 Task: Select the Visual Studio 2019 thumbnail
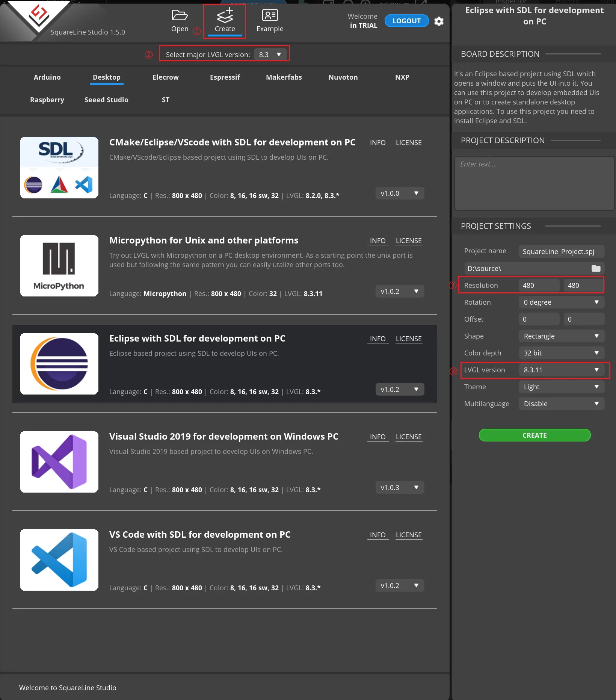click(x=59, y=462)
